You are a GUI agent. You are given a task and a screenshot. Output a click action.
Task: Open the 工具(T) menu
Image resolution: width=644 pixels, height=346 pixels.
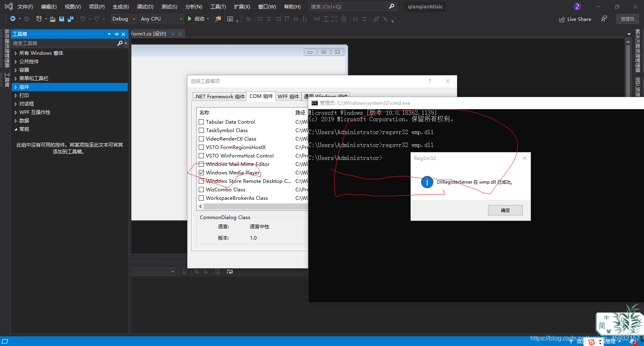tap(218, 7)
